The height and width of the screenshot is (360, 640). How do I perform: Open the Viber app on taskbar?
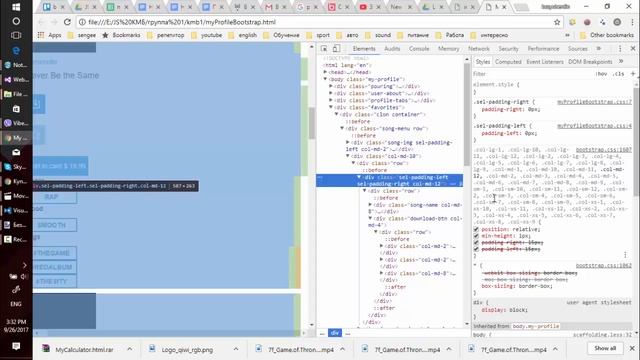[16, 123]
